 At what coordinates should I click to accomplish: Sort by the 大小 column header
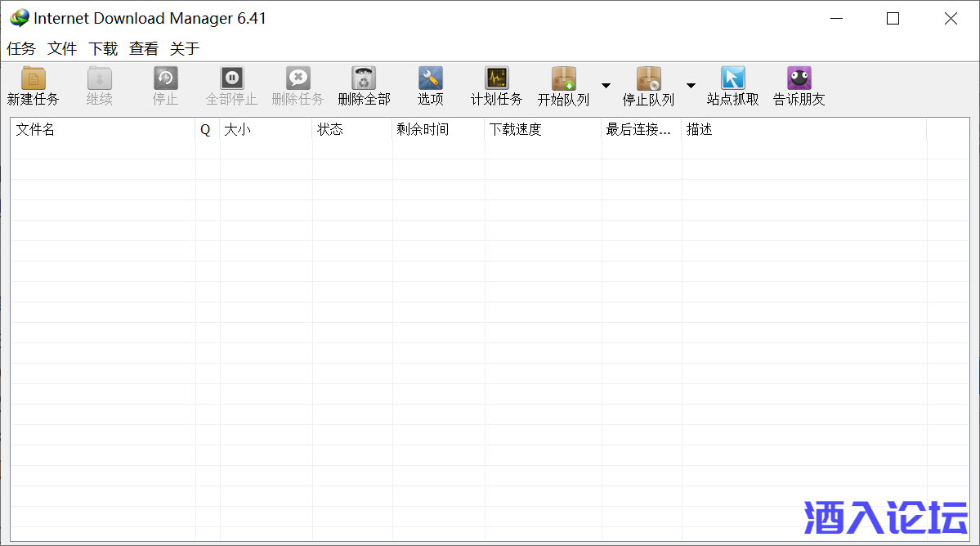pos(266,129)
